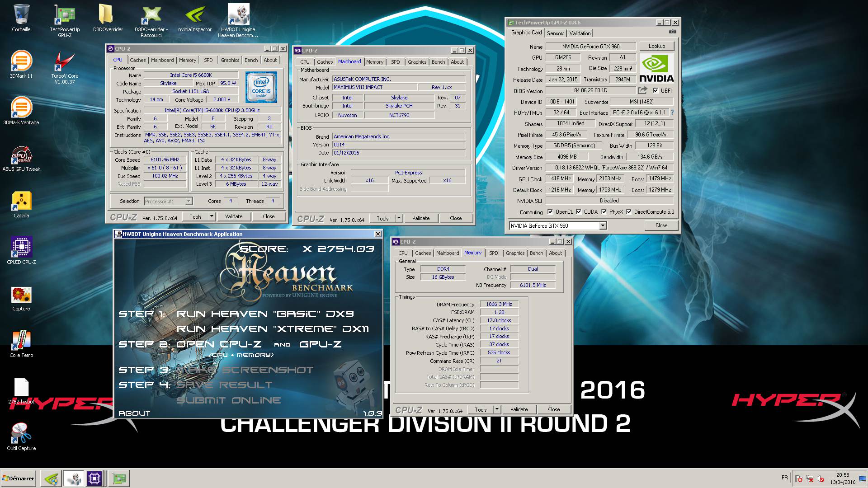Expand the Tools arrow in CPU-Z Memory window
Screen dimensions: 868x488
pyautogui.click(x=496, y=409)
